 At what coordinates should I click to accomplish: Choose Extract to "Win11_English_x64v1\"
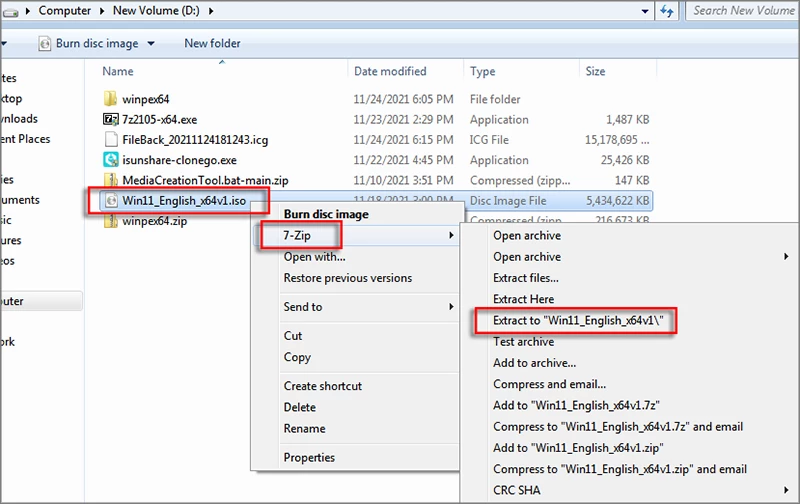coord(578,320)
